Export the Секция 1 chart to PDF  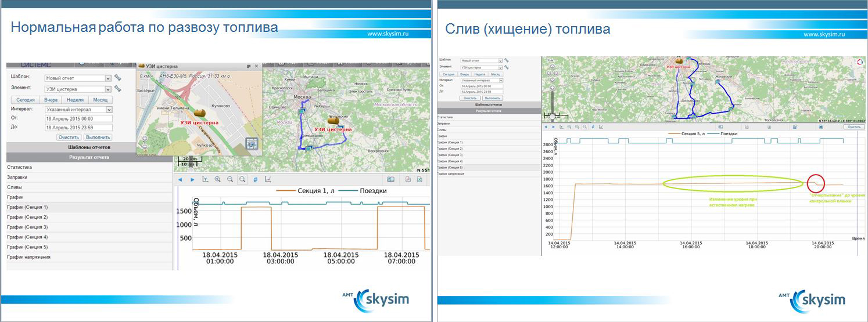(408, 179)
